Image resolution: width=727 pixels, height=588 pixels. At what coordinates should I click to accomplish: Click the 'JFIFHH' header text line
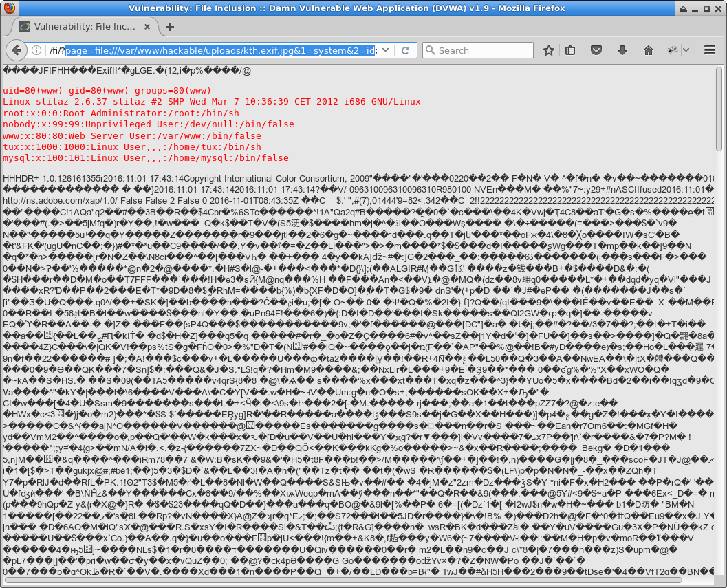127,71
